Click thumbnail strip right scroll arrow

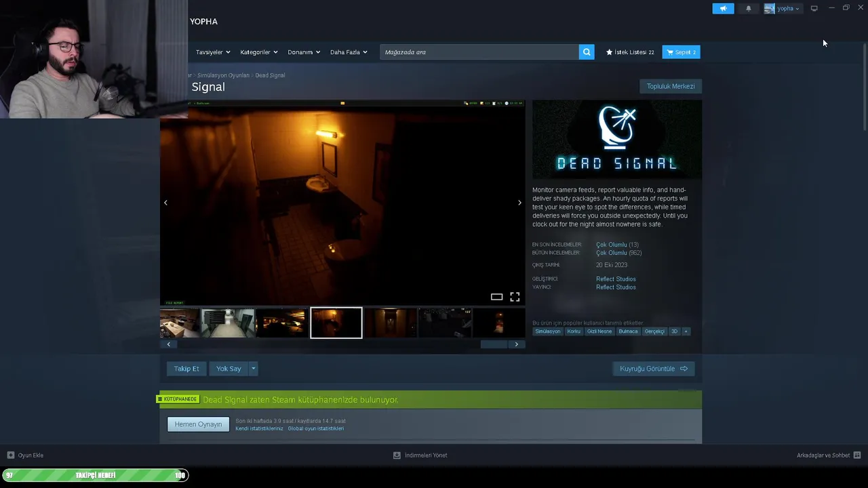pyautogui.click(x=517, y=344)
